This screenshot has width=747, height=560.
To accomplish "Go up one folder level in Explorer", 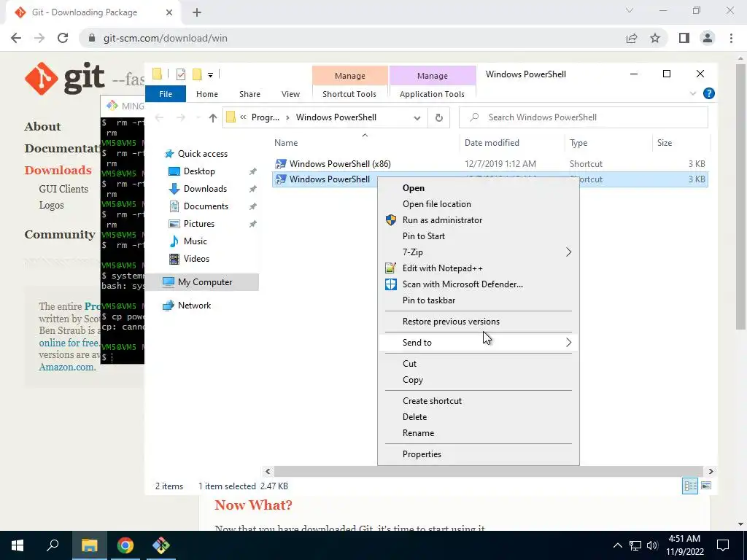I will [x=212, y=117].
